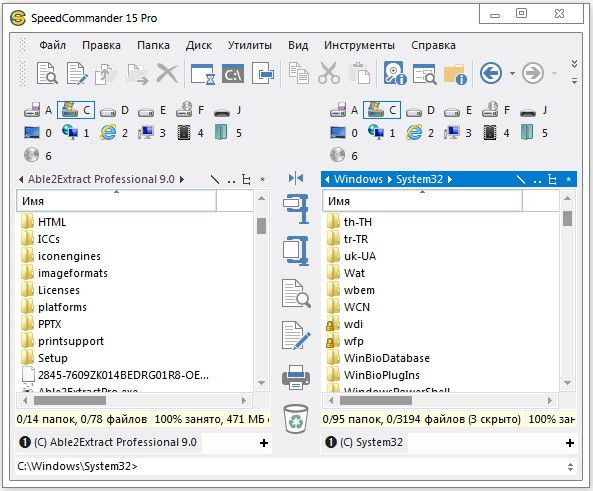Open location 2 Internet icon in the left panel

[114, 133]
